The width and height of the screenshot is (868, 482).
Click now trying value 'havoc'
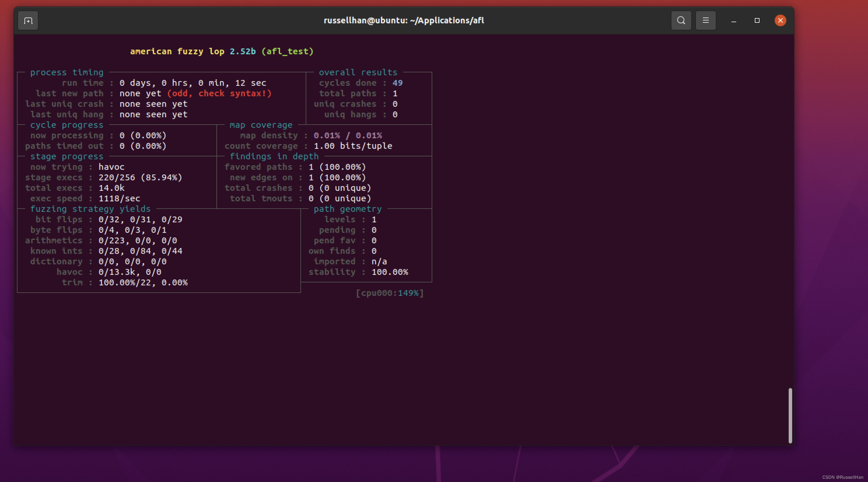coord(111,167)
